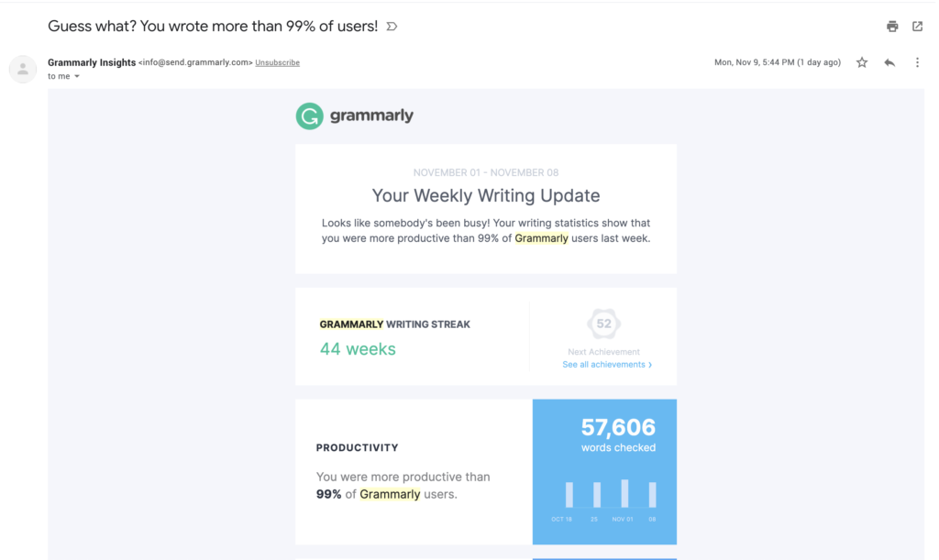Click the reply arrow icon
This screenshot has height=560, width=939.
[x=888, y=61]
